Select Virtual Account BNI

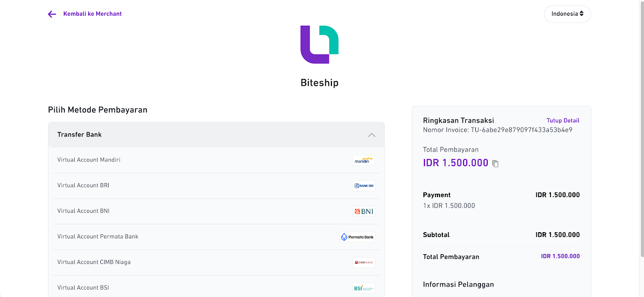(216, 211)
